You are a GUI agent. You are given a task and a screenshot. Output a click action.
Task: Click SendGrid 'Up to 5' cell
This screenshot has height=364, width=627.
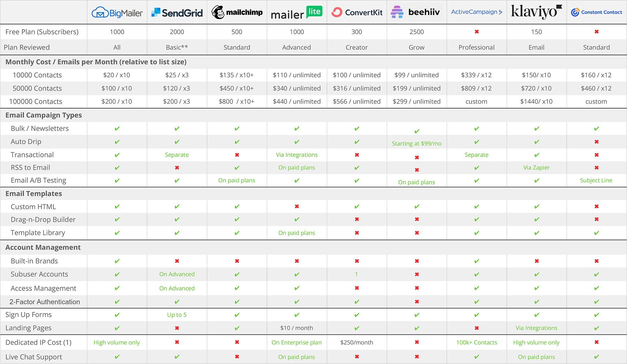[x=177, y=315]
